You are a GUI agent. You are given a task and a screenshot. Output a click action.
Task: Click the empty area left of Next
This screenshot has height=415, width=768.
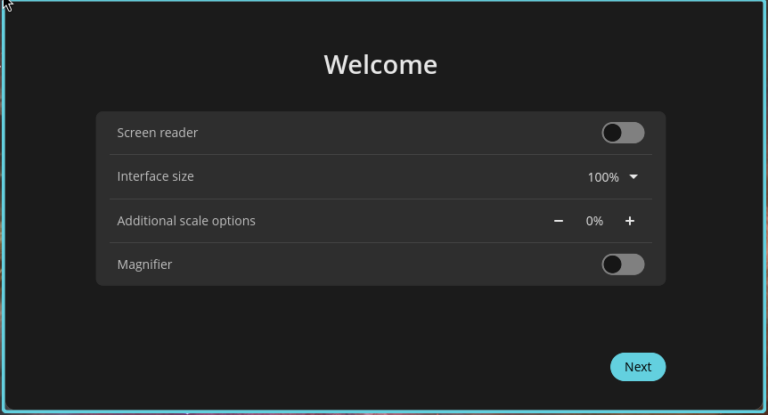400,367
